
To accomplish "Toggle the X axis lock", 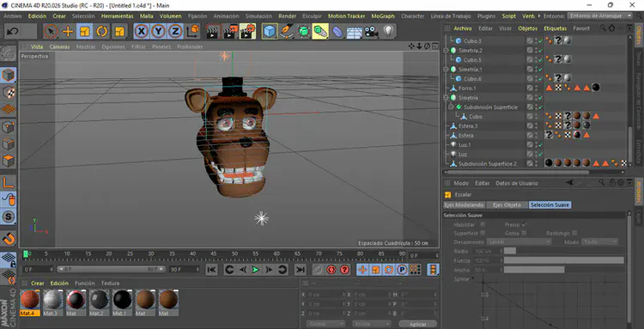I will 142,31.
